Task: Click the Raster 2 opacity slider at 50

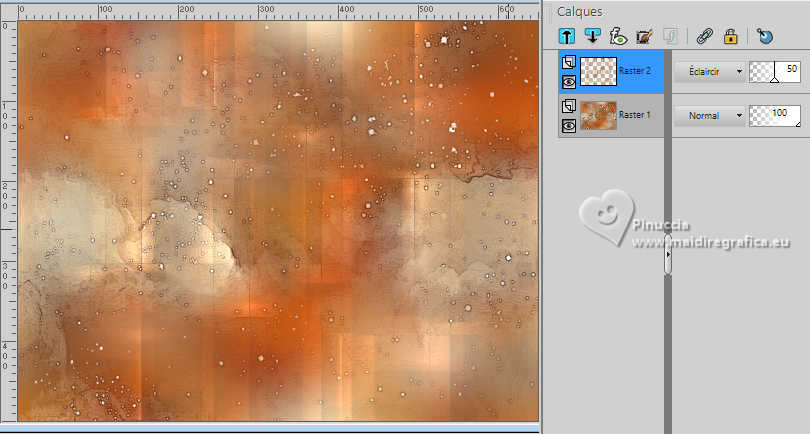Action: (x=774, y=72)
